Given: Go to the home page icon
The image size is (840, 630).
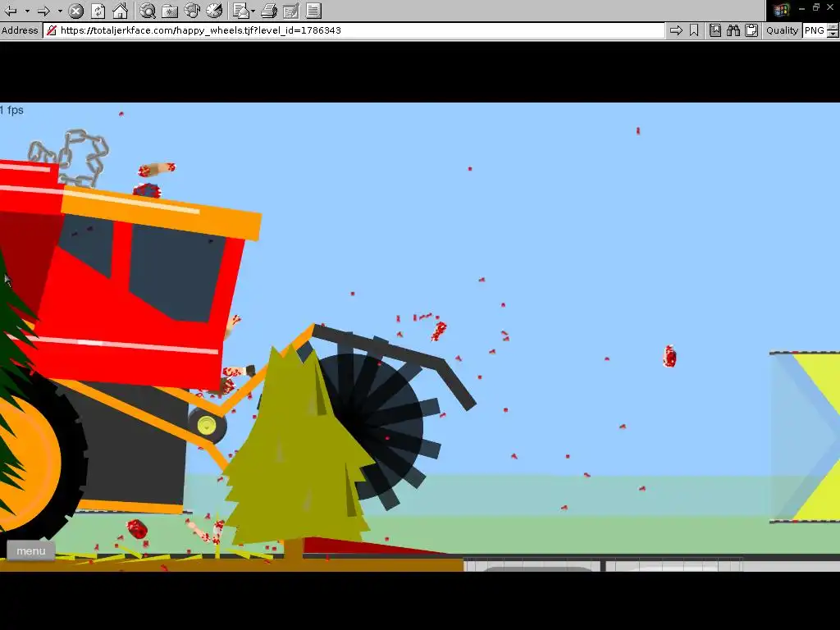Looking at the screenshot, I should (x=120, y=11).
